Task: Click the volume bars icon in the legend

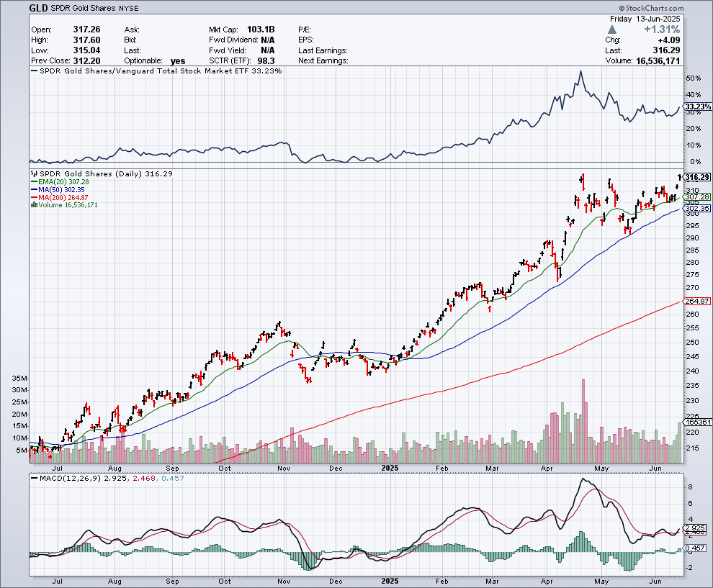Action: tap(32, 205)
